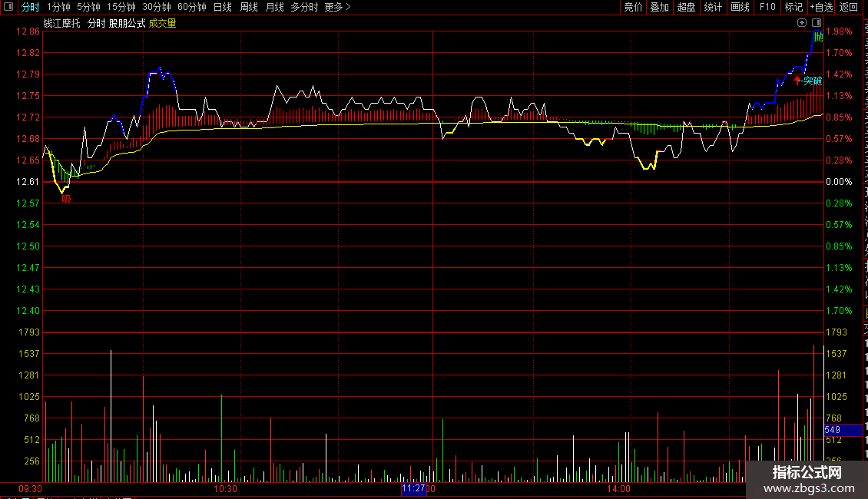The image size is (868, 499).
Task: Open the 股朋公式 formula label
Action: (127, 23)
